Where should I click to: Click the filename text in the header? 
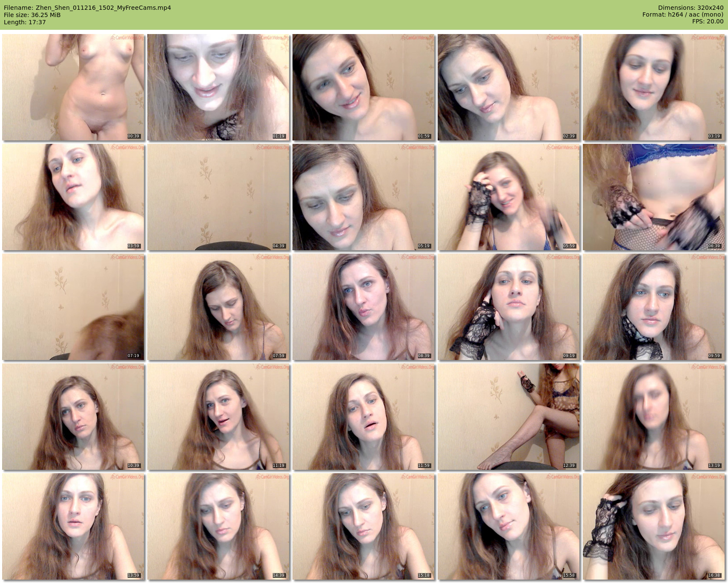pos(87,8)
